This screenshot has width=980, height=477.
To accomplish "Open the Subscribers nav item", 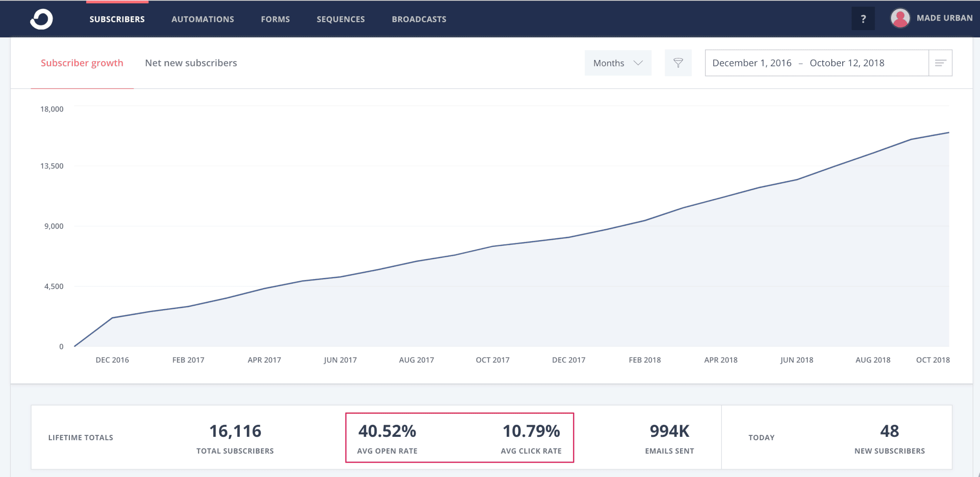I will (x=117, y=19).
